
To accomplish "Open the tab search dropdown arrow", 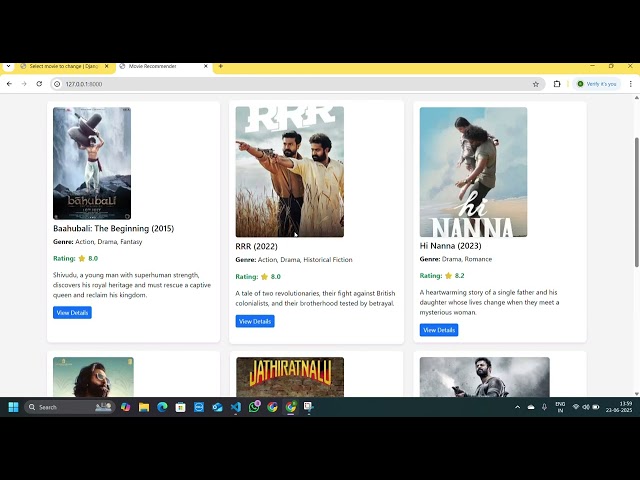I will (8, 66).
